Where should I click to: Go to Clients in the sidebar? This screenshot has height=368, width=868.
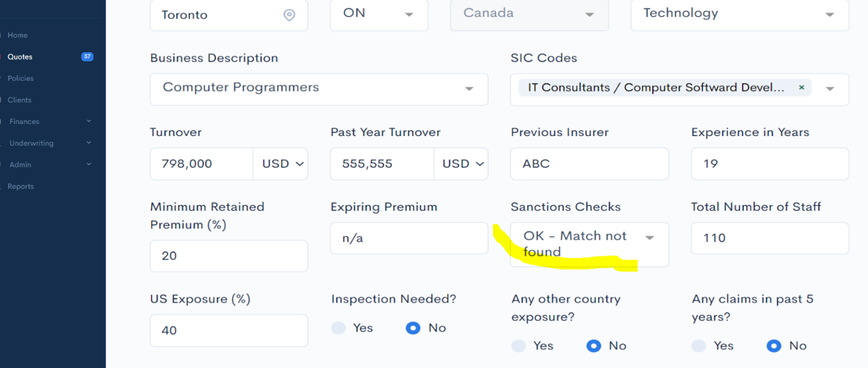click(x=19, y=100)
